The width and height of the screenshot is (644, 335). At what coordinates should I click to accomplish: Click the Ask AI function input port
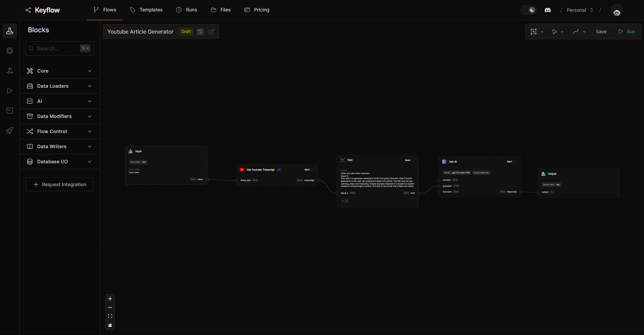point(439,192)
